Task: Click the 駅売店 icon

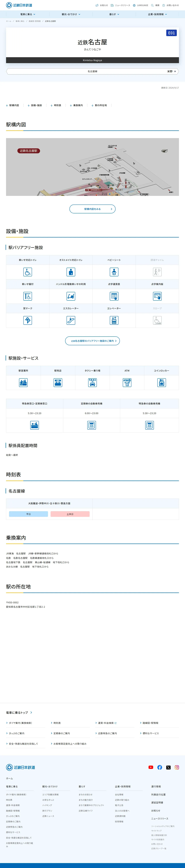Action: pos(58,383)
